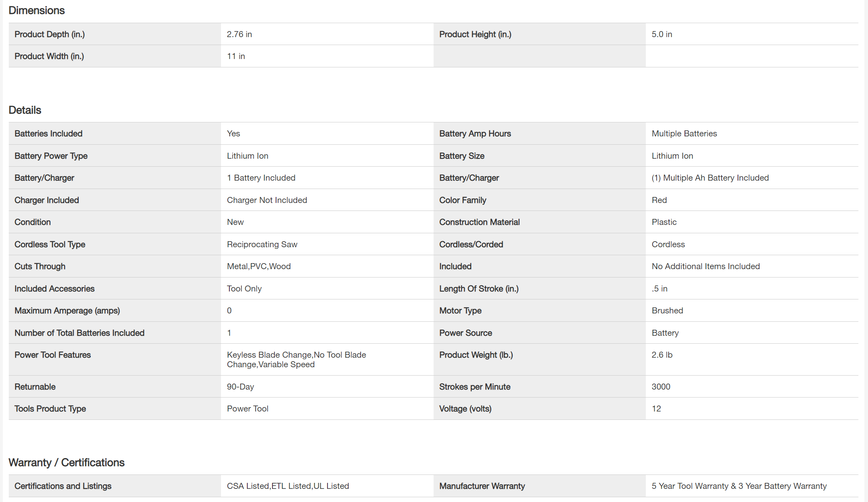Screen dimensions: 868x502
Task: Click the Certifications and Listings value
Action: (x=288, y=486)
